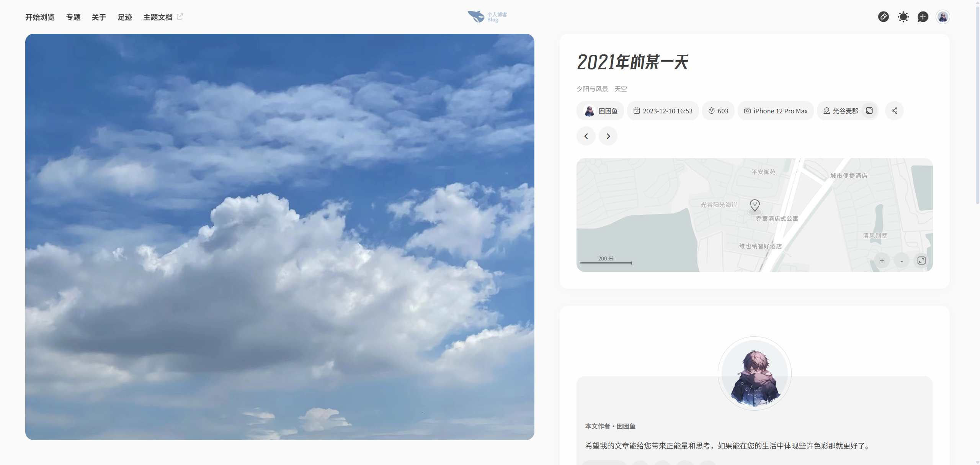Click the pencil edit icon in the top right
The image size is (980, 465).
(x=884, y=17)
